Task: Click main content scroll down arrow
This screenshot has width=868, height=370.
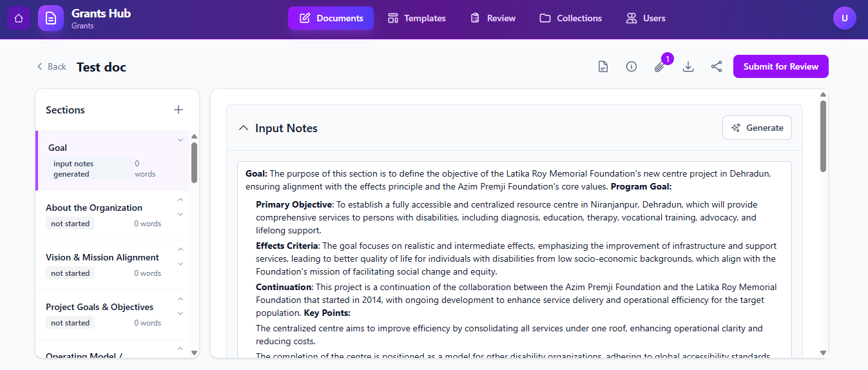Action: point(823,353)
